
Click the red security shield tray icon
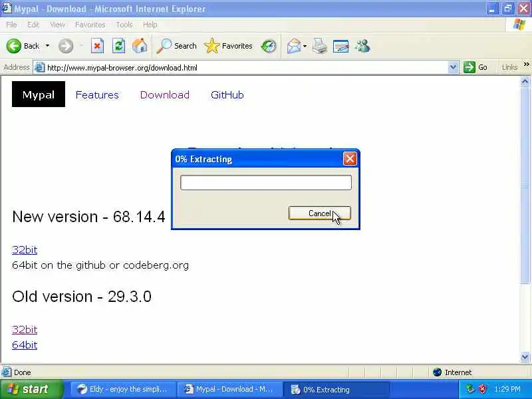pos(482,389)
